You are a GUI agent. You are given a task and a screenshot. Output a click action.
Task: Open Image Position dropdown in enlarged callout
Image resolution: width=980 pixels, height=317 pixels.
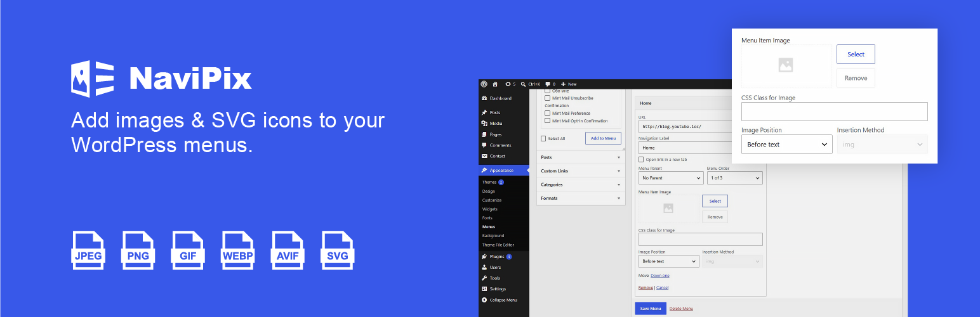pyautogui.click(x=786, y=145)
